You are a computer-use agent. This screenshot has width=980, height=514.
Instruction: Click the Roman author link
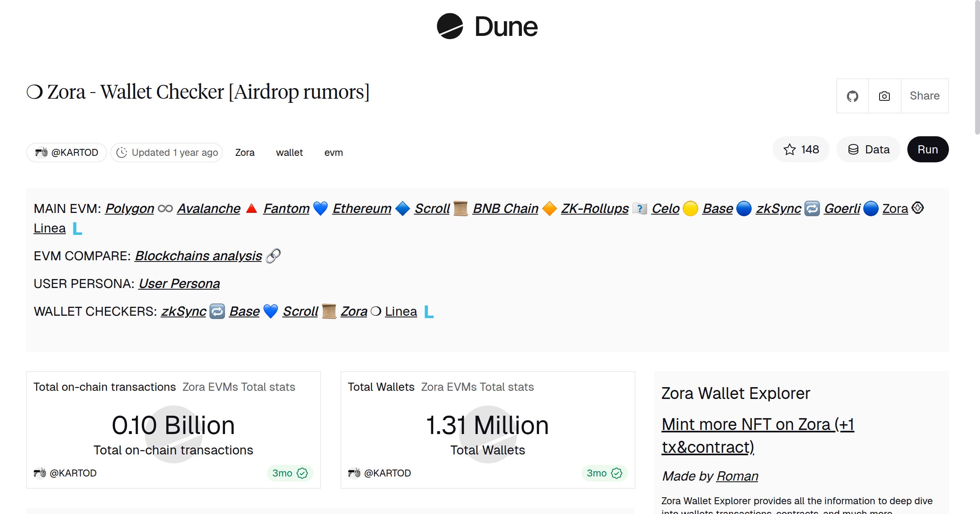(737, 476)
